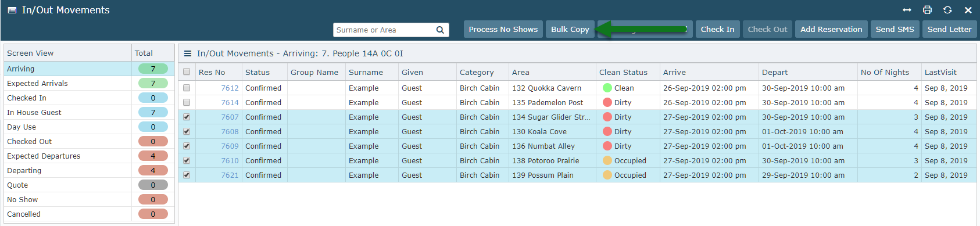Click the refresh icon in header
Image resolution: width=980 pixels, height=226 pixels.
pos(947,10)
